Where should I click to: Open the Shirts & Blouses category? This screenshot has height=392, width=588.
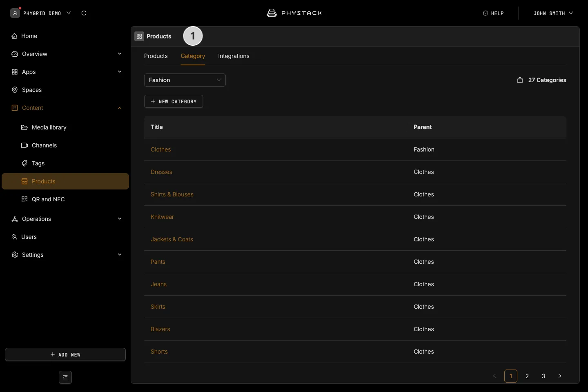click(172, 194)
